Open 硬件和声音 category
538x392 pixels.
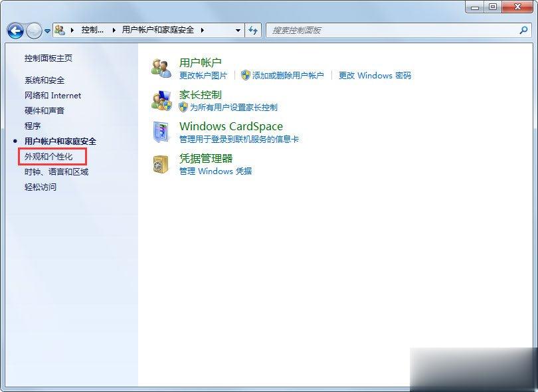(45, 110)
